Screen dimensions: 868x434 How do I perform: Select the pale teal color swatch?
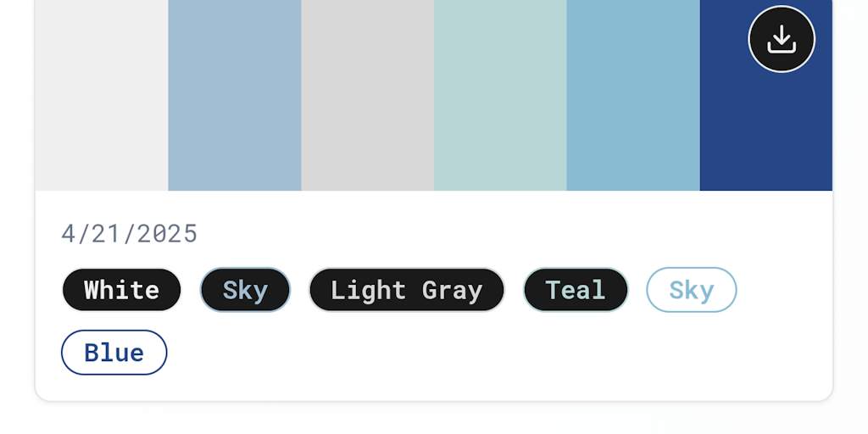pos(500,95)
